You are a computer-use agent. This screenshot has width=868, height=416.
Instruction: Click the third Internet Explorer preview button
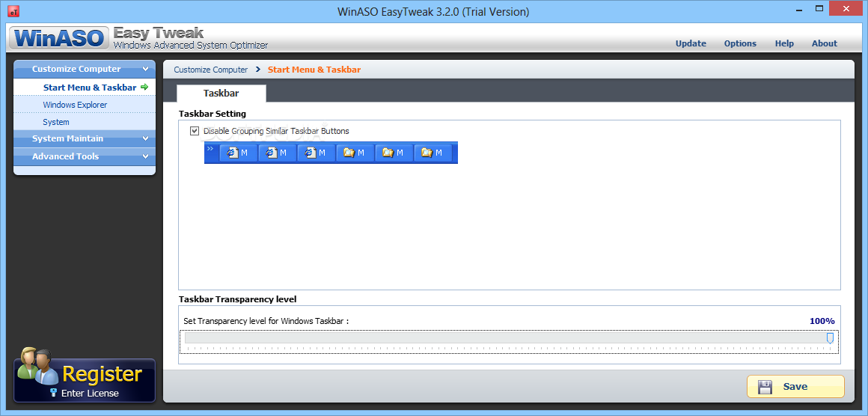[x=316, y=153]
